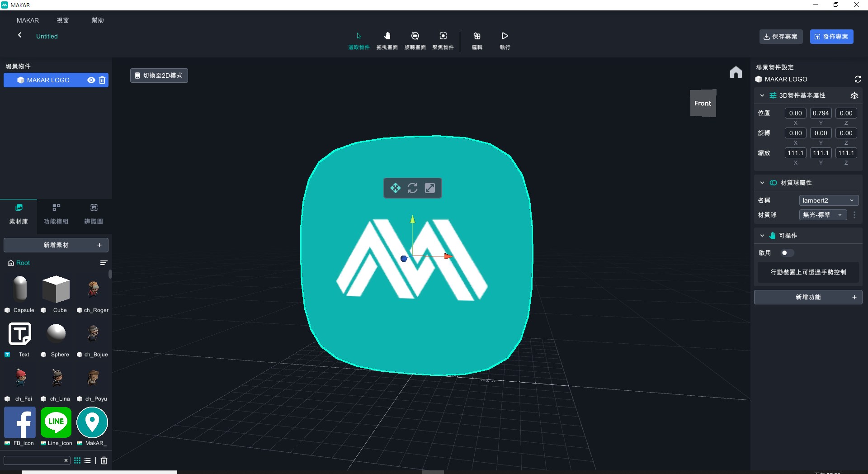This screenshot has width=868, height=474.
Task: Click the save project button
Action: pyautogui.click(x=781, y=37)
